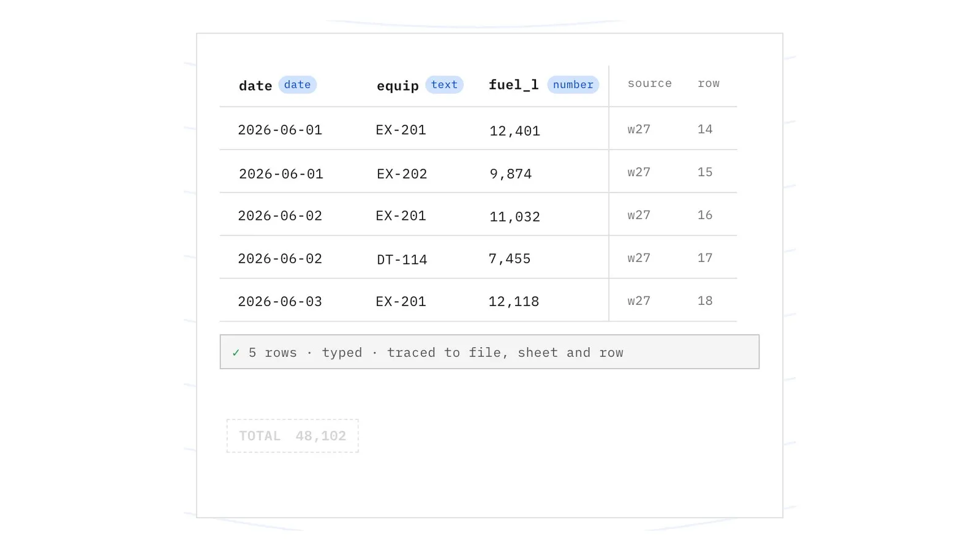Screen dimensions: 980x551
Task: Click row number 16
Action: click(x=705, y=215)
